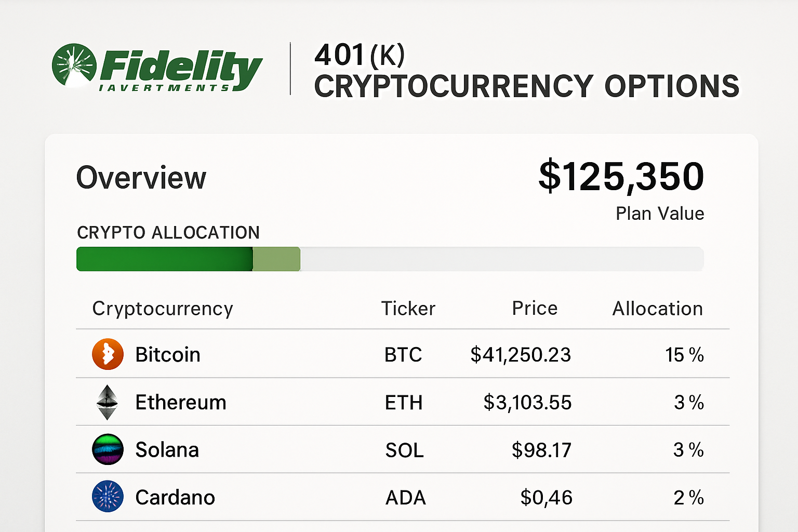The width and height of the screenshot is (798, 532).
Task: Sort by the Ticker column header
Action: point(408,309)
